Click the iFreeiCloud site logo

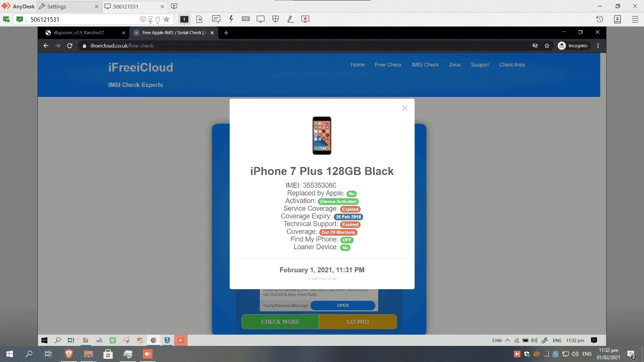click(x=140, y=68)
